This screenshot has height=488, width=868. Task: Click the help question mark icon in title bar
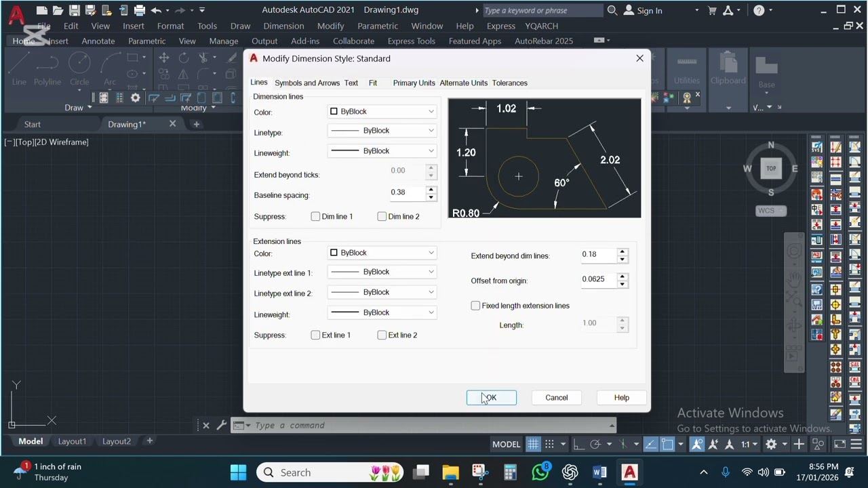(x=759, y=10)
